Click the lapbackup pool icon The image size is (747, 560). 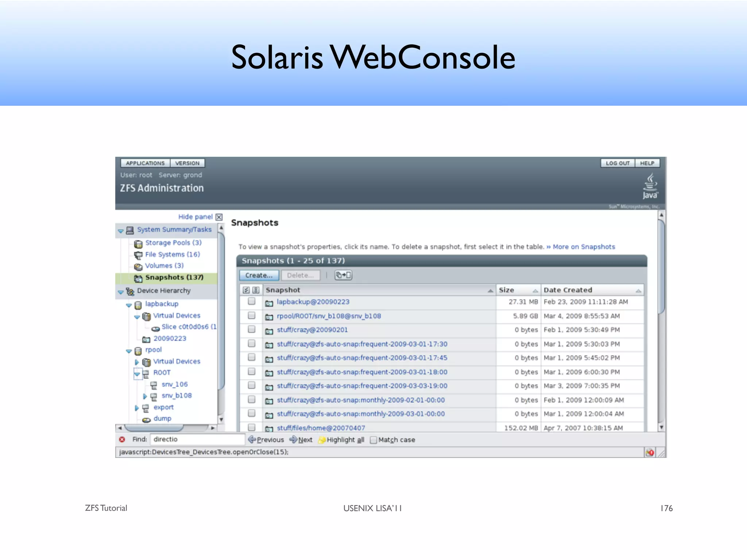138,305
